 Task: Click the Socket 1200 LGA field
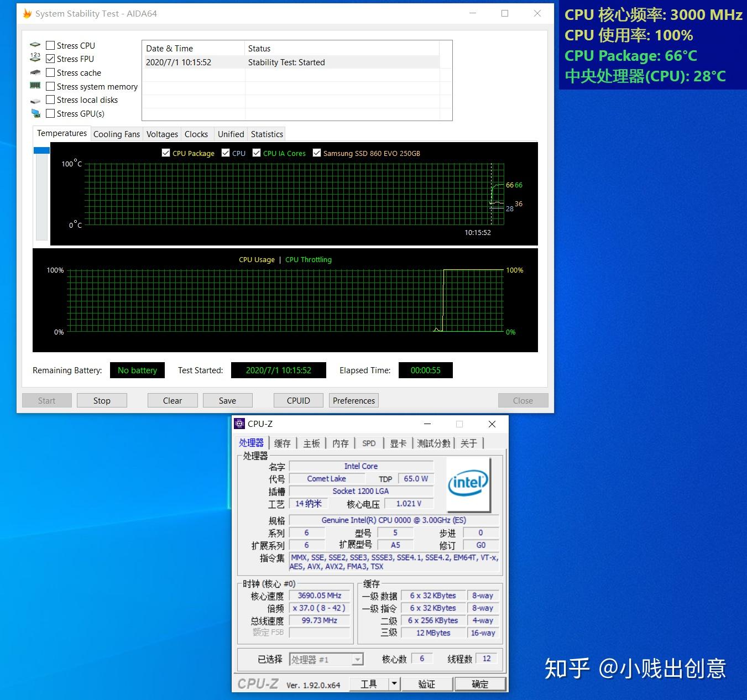point(361,491)
